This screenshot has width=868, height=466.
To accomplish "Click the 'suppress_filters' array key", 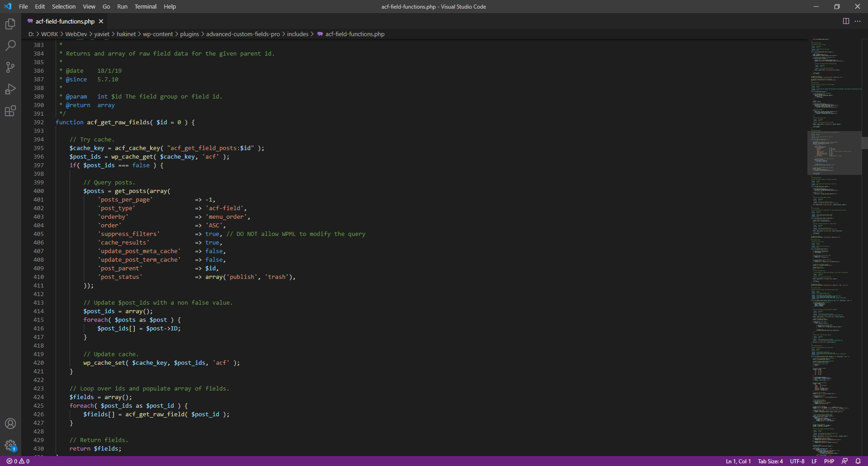I will click(x=129, y=234).
